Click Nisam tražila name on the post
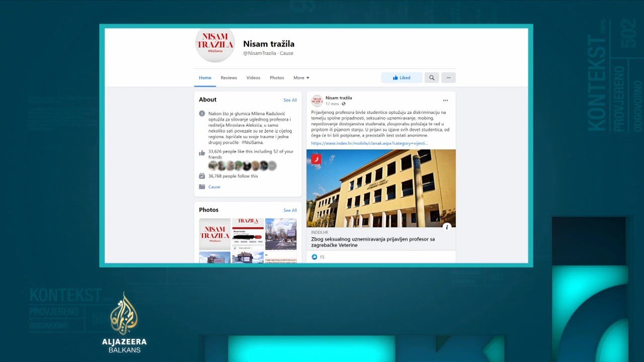 [x=339, y=98]
